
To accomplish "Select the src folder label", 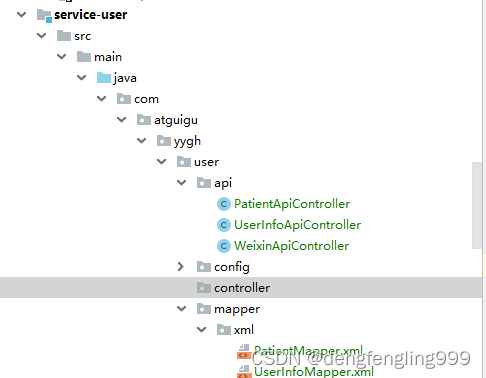I will coord(82,36).
